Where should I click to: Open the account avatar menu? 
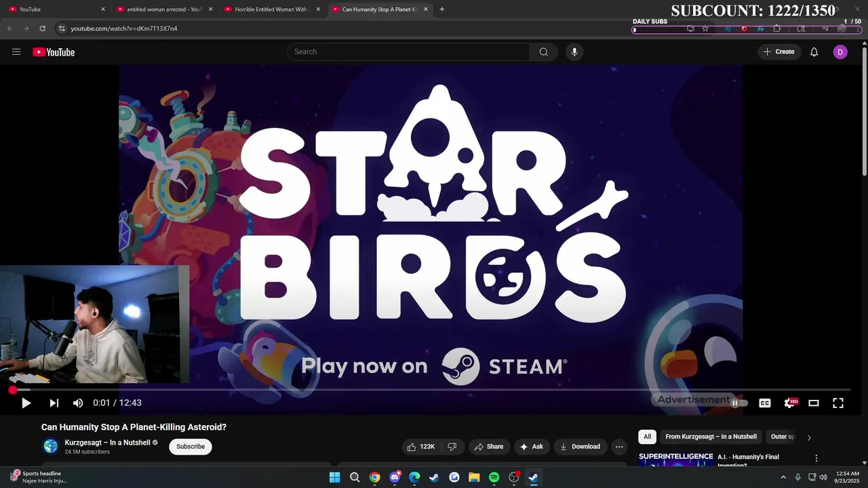click(x=840, y=52)
